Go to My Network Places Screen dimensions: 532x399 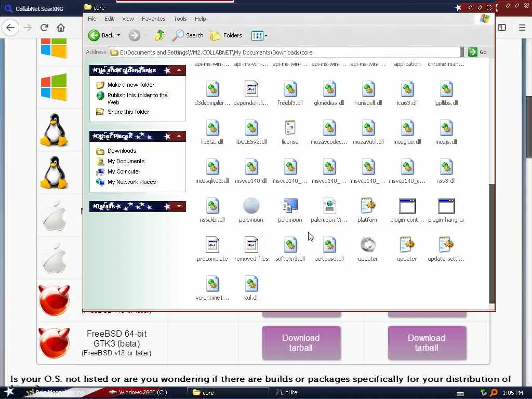131,182
